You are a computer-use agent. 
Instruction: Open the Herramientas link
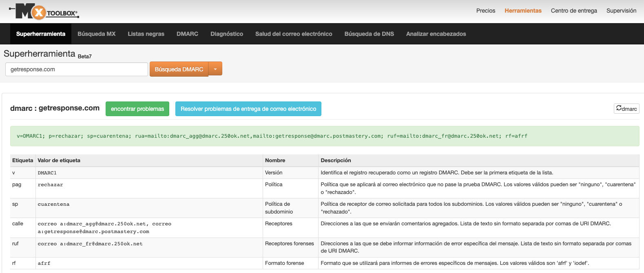[523, 11]
